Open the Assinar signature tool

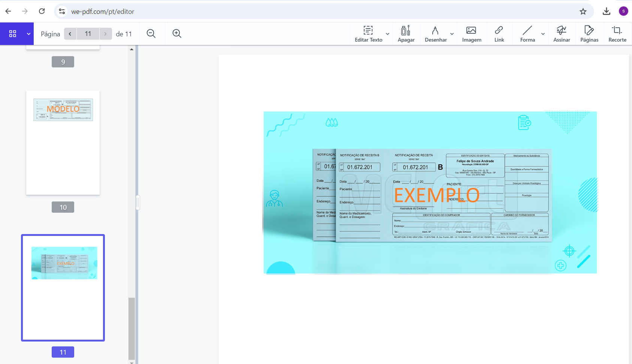pyautogui.click(x=561, y=34)
